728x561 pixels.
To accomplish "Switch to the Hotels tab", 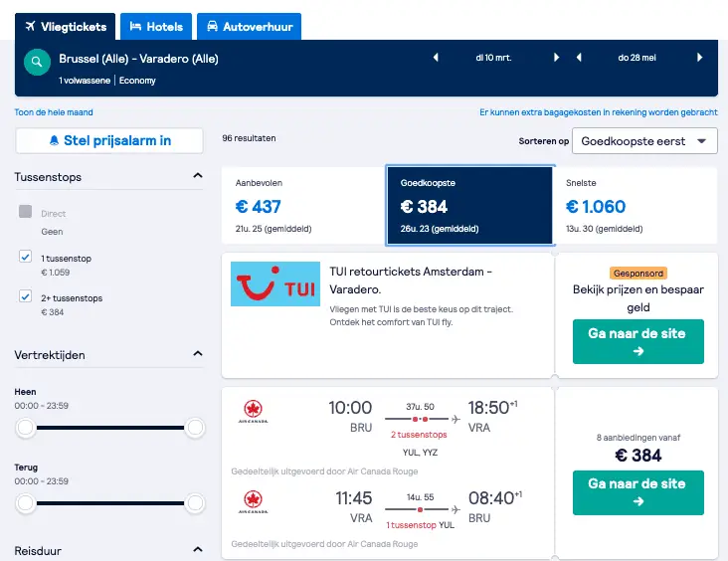I will [156, 27].
